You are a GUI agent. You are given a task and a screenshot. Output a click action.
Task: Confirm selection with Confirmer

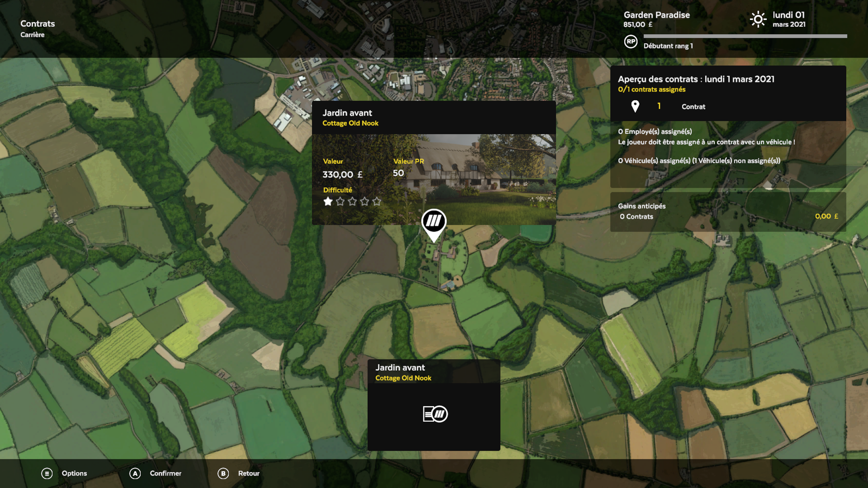coord(165,473)
